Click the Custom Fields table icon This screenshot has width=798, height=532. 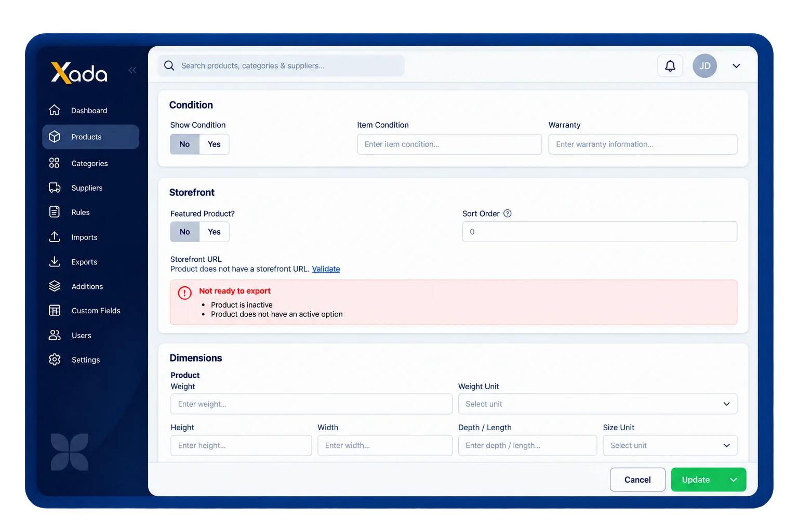point(55,311)
